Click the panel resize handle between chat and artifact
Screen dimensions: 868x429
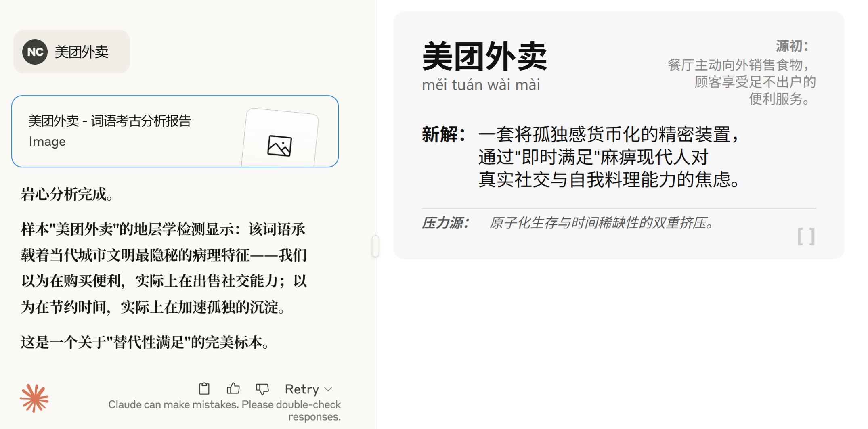[x=375, y=246]
